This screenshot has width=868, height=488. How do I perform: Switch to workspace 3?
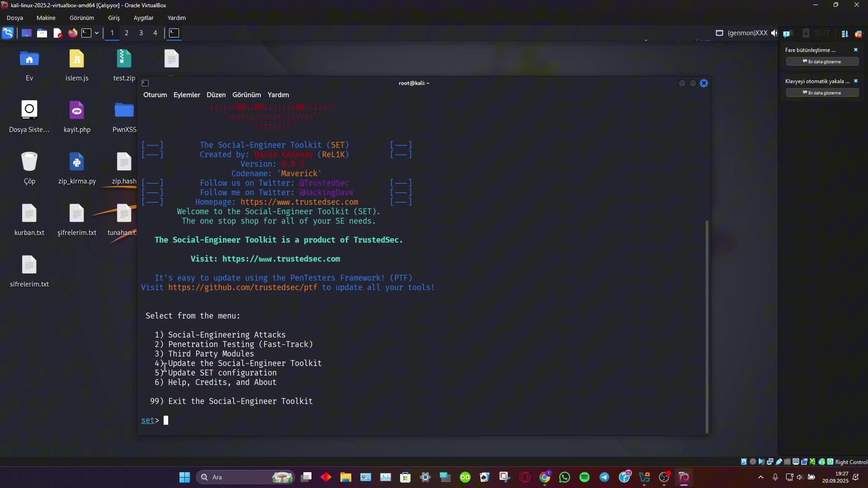point(141,33)
